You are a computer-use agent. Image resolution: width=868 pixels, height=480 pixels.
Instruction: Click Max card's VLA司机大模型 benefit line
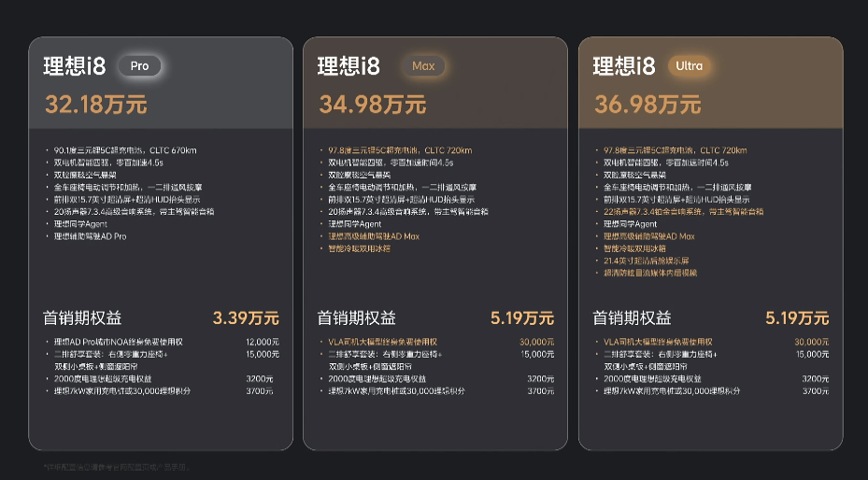(x=382, y=342)
